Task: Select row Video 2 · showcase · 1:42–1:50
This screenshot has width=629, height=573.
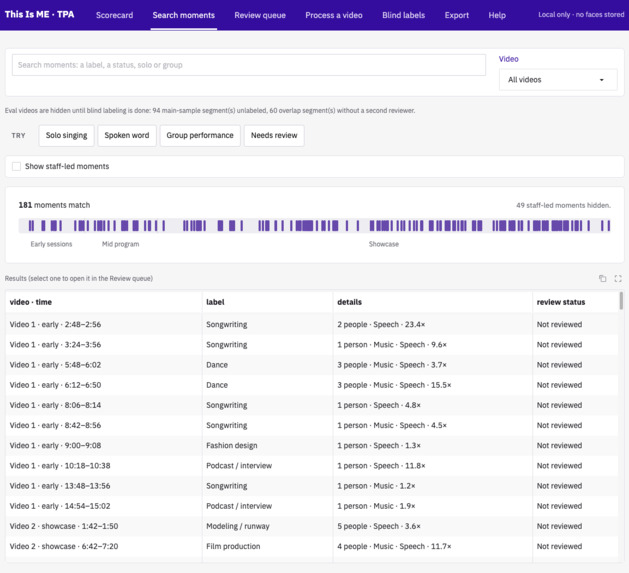Action: coord(312,526)
